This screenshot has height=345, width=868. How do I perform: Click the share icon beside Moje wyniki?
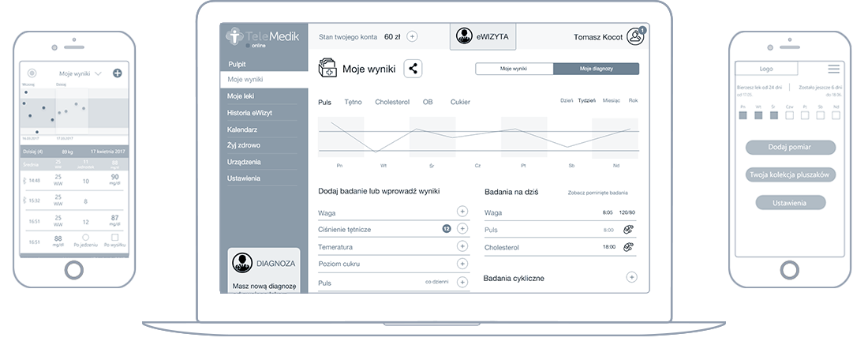[x=413, y=69]
